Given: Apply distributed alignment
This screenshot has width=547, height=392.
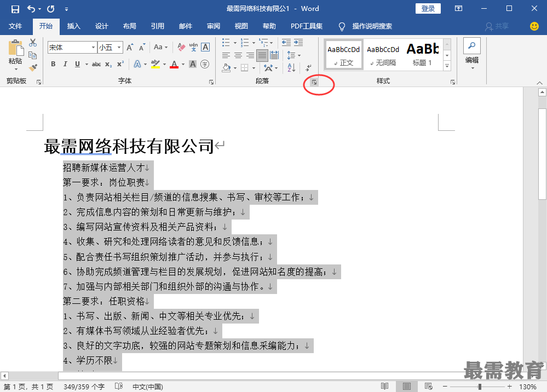Looking at the screenshot, I should point(274,55).
